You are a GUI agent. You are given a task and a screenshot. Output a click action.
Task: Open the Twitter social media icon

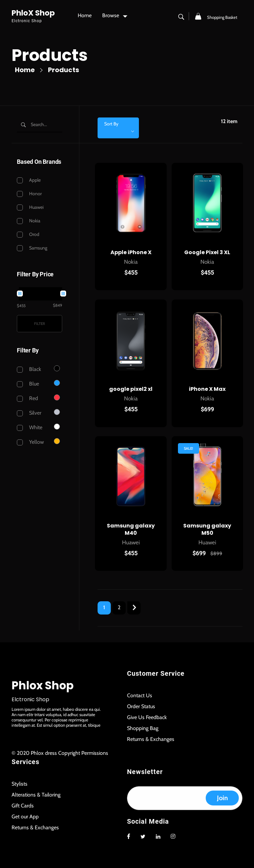[x=143, y=836]
